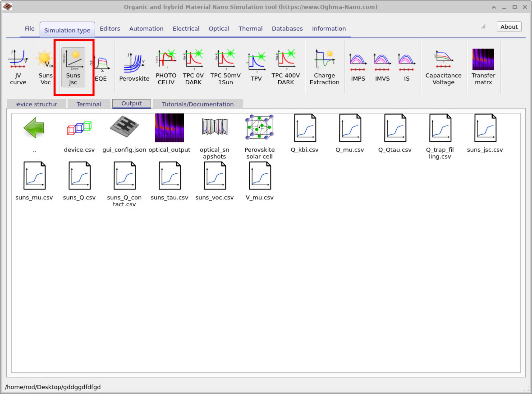Click the About button
Screen dimensions: 532x394
(509, 27)
